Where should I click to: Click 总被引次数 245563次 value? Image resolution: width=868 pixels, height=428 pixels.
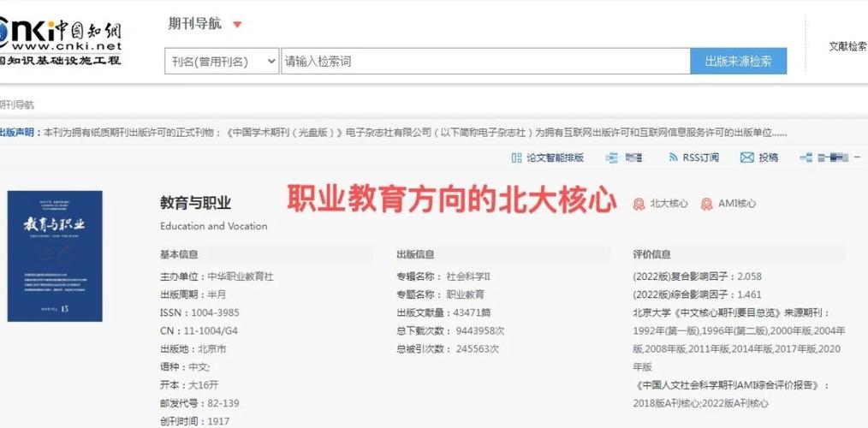point(477,349)
